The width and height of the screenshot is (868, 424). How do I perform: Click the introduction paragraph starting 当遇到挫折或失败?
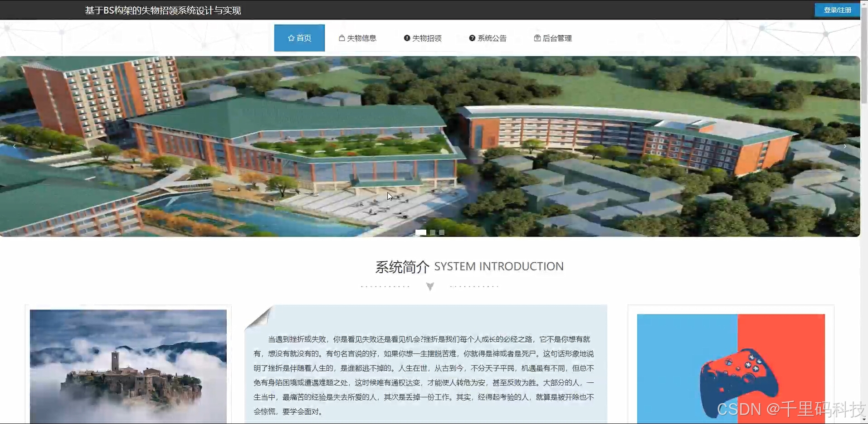424,375
